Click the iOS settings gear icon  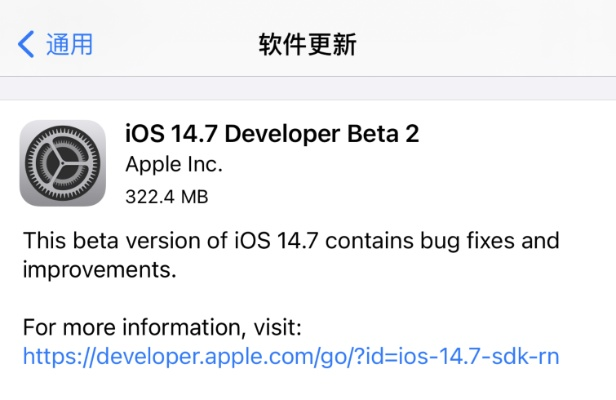point(62,163)
